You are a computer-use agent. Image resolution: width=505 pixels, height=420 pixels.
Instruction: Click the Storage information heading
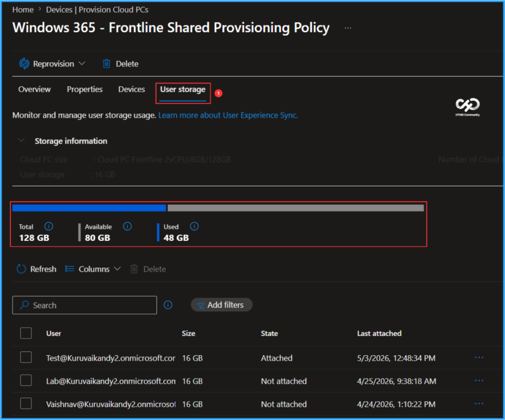click(71, 141)
